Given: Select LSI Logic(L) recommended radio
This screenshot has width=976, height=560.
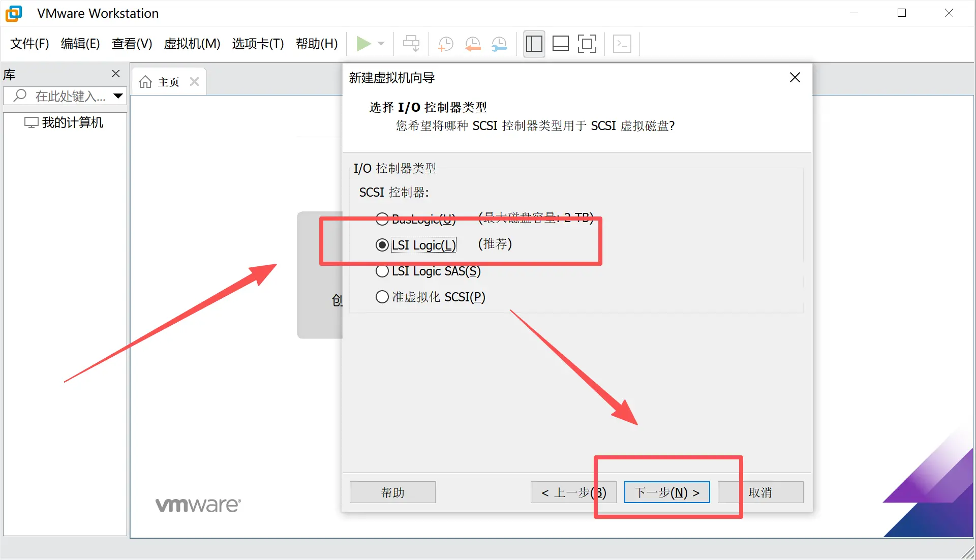Looking at the screenshot, I should pos(382,245).
